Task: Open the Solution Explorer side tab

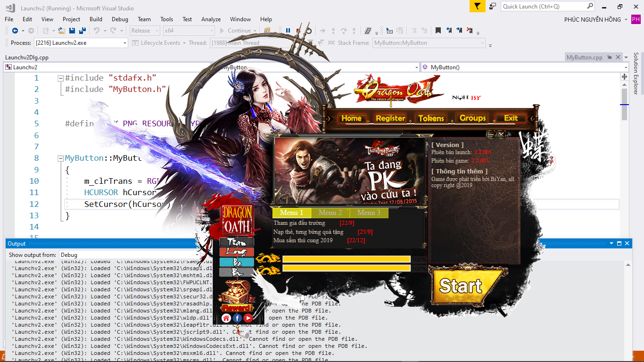Action: [x=636, y=74]
